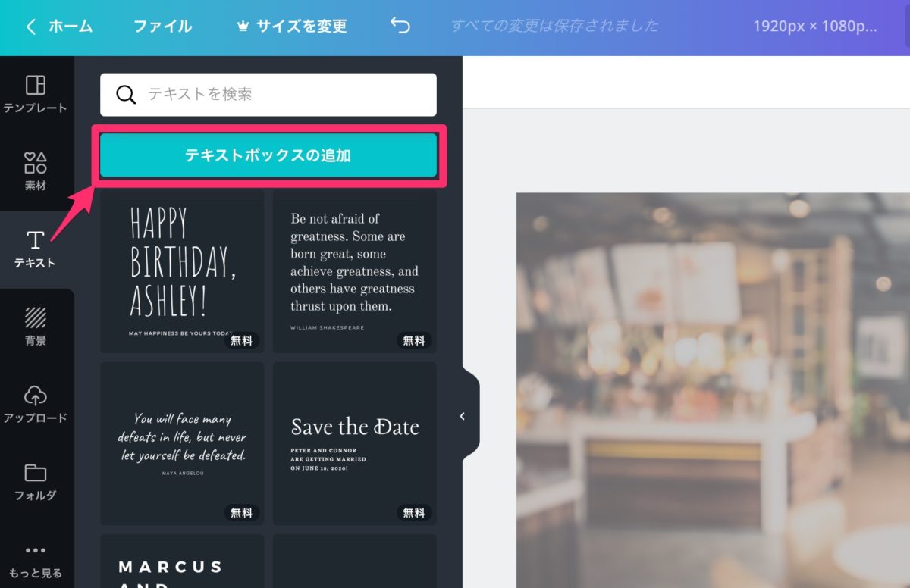The height and width of the screenshot is (588, 910).
Task: Select the テキスト text tab
Action: [x=36, y=250]
